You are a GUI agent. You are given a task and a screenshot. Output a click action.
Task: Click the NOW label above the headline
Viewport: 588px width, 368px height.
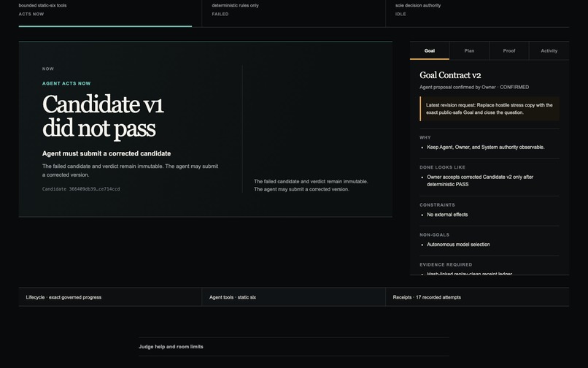[x=48, y=69]
